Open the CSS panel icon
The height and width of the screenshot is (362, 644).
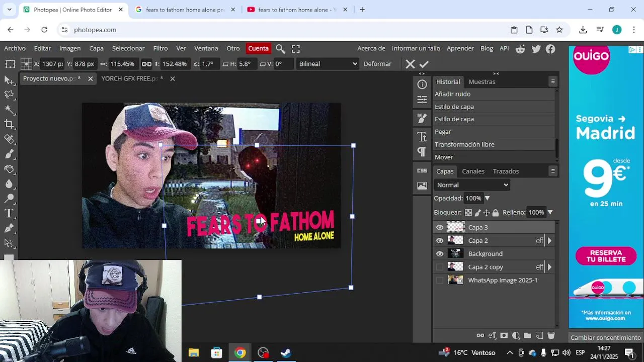pos(422,170)
